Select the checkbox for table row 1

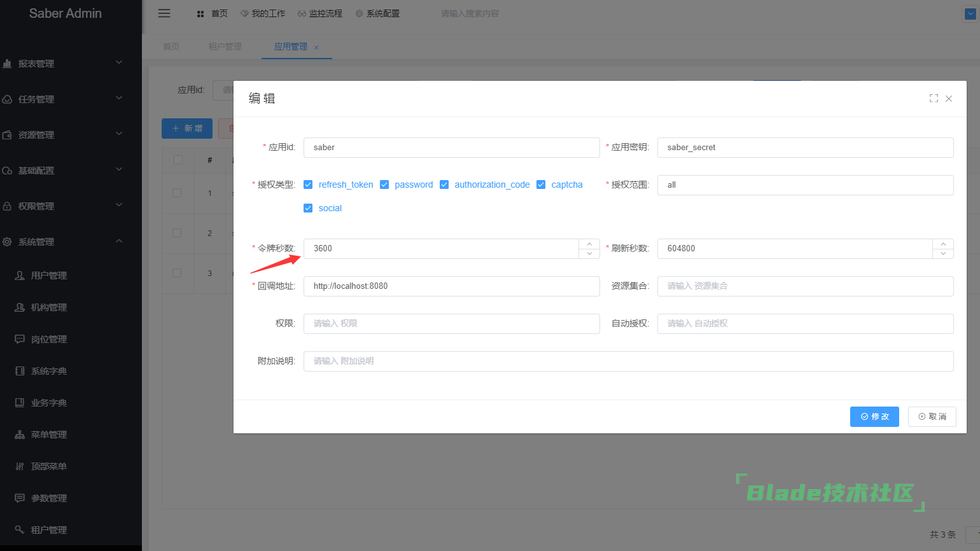[177, 193]
